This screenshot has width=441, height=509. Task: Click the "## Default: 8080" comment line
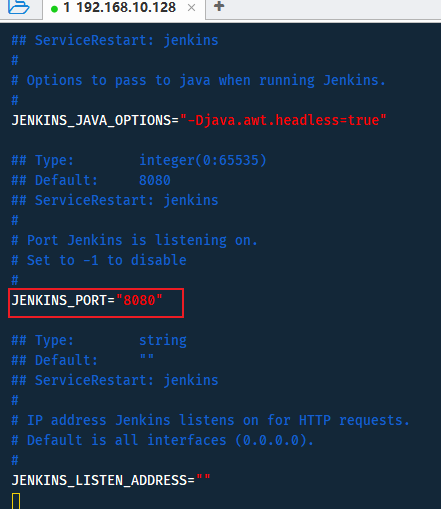pos(91,181)
